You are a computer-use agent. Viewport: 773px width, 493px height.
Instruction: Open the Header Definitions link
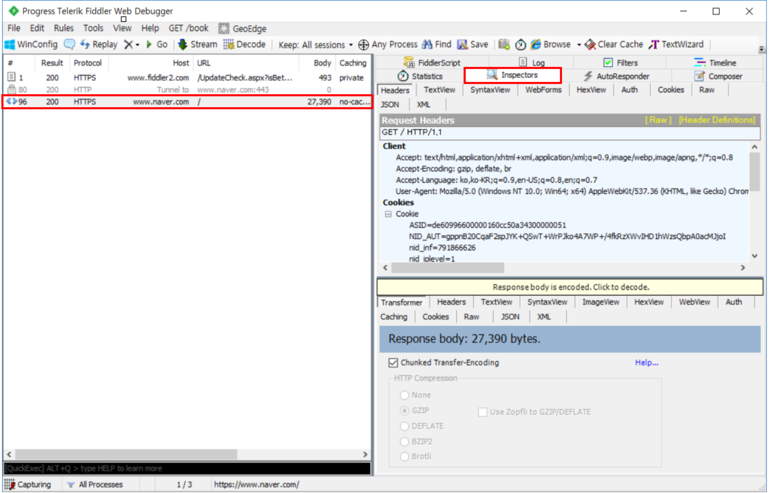[717, 120]
